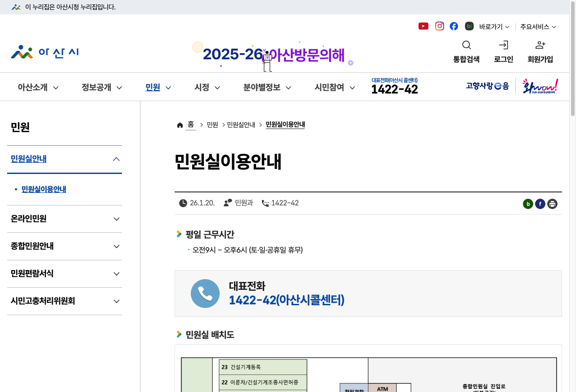The width and height of the screenshot is (576, 392).
Task: Open the Naver blog icon in header
Action: click(469, 26)
